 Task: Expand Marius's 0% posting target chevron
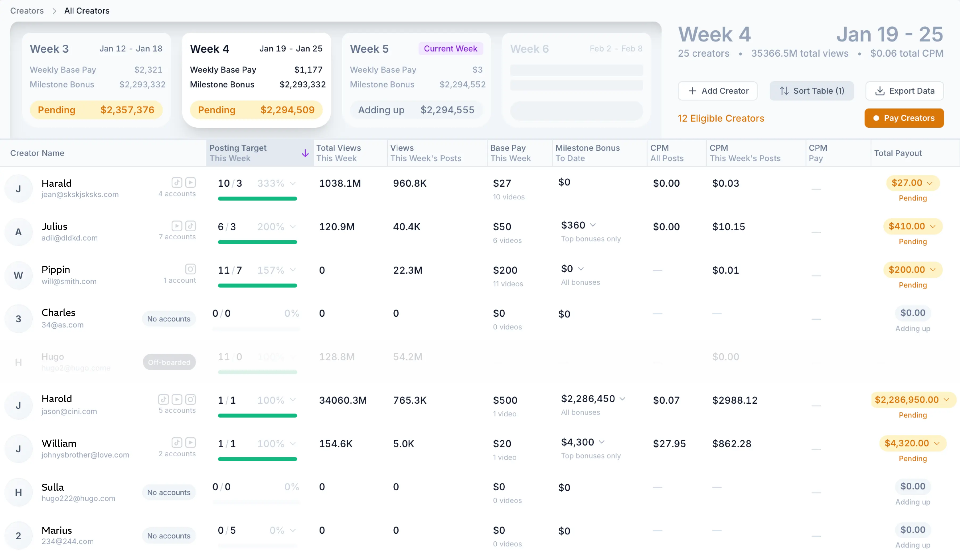point(293,530)
